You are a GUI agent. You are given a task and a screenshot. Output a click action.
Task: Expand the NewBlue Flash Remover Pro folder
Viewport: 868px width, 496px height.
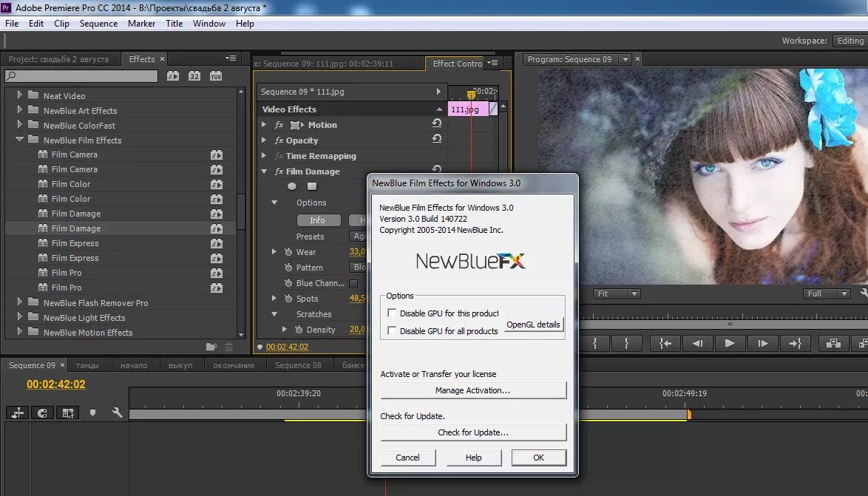click(20, 302)
